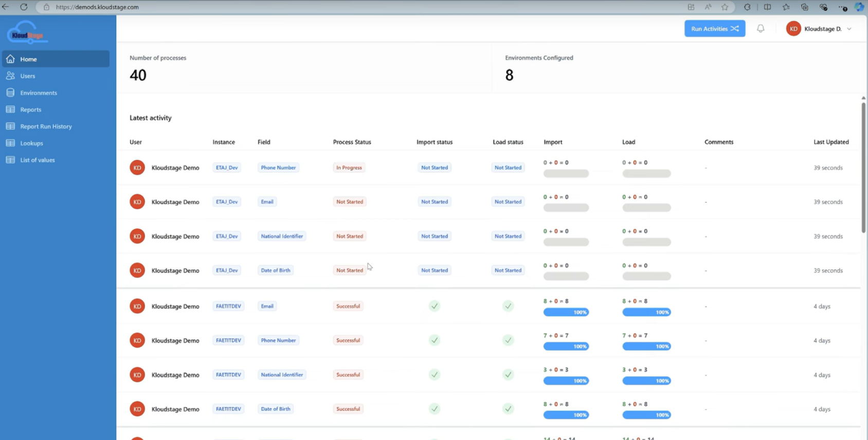Click FAETITDEV tag in Email row
868x440 pixels.
[228, 306]
